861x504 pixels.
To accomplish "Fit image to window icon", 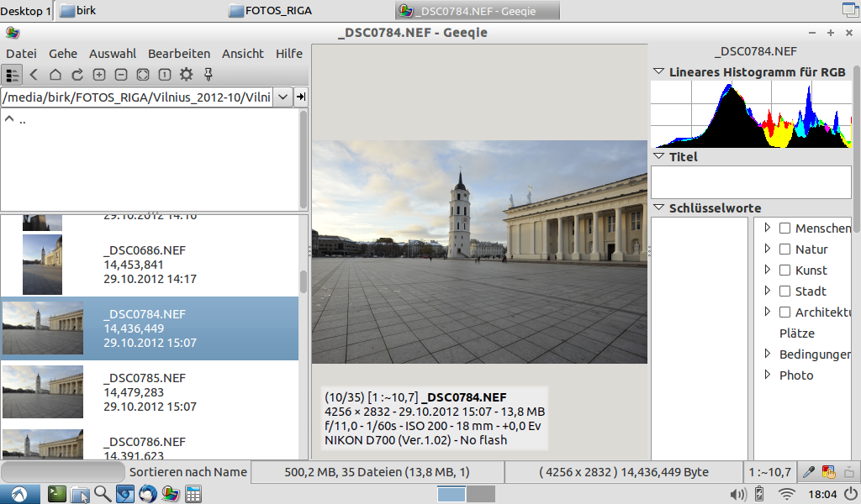I will tap(143, 75).
